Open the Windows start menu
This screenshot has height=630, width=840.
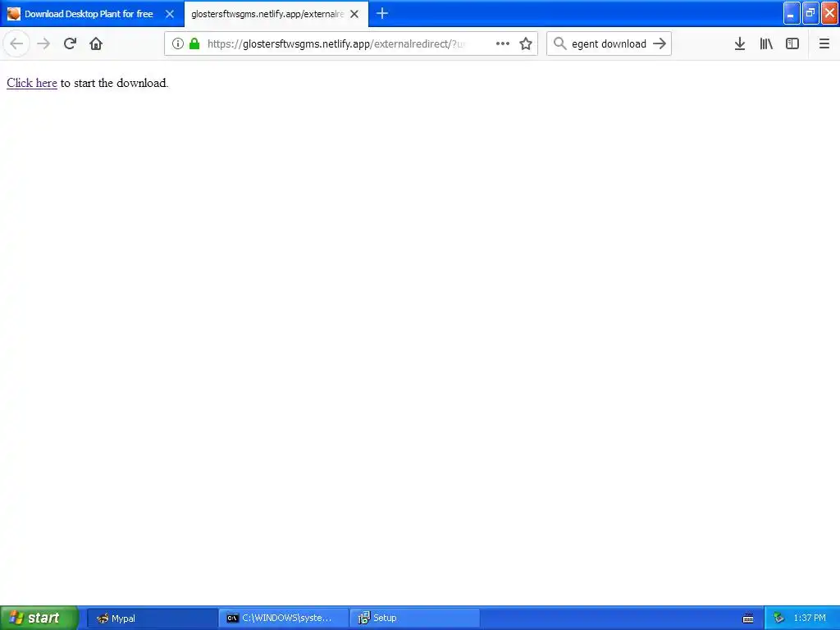[x=39, y=618]
